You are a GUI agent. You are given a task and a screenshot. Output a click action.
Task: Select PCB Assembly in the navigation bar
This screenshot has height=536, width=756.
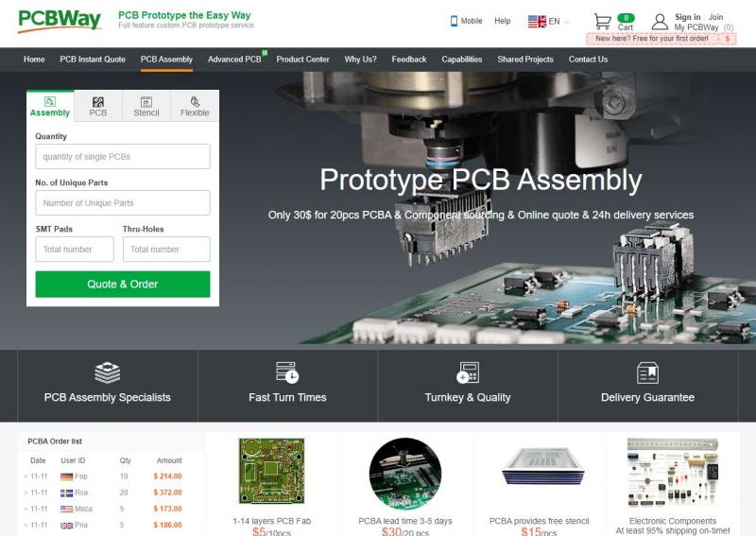[x=166, y=60]
